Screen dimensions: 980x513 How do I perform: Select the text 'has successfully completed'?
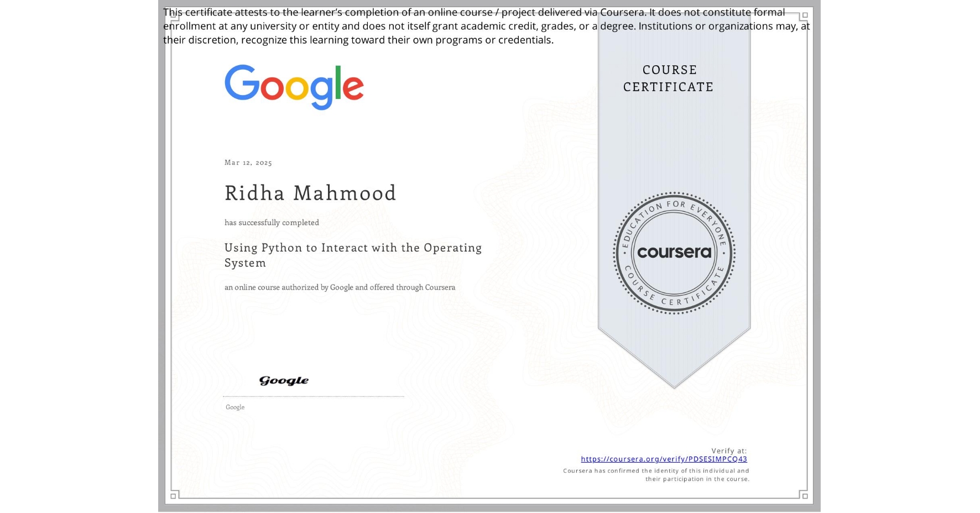point(272,222)
